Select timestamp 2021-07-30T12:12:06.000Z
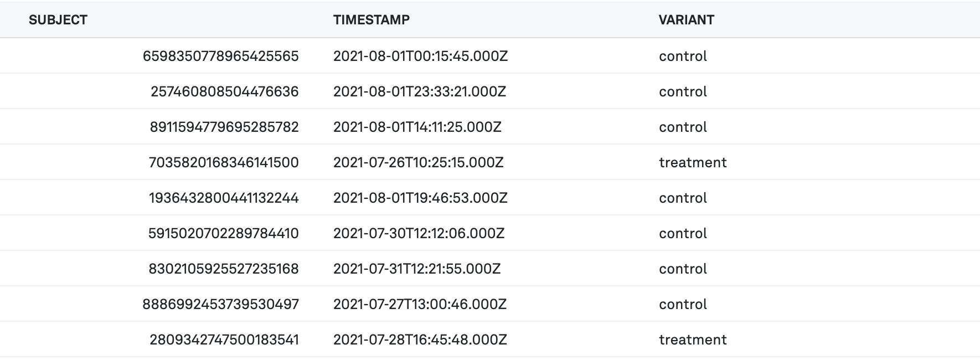The height and width of the screenshot is (360, 980). click(x=419, y=233)
